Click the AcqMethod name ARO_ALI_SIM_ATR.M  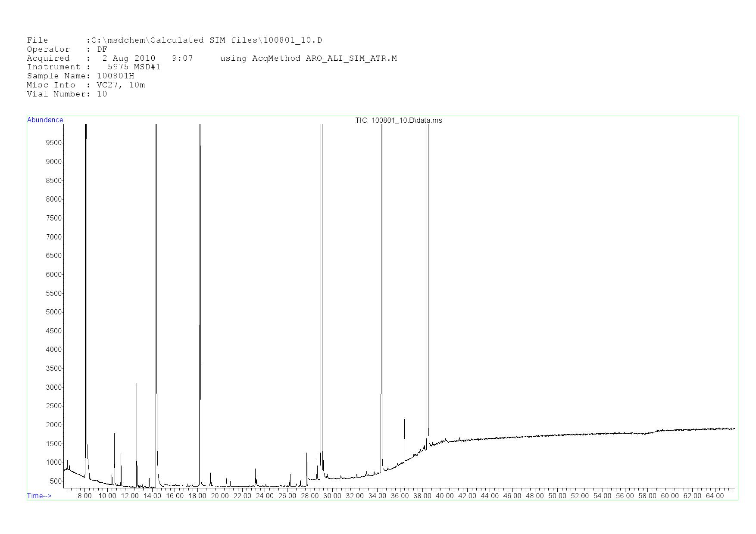(x=351, y=58)
